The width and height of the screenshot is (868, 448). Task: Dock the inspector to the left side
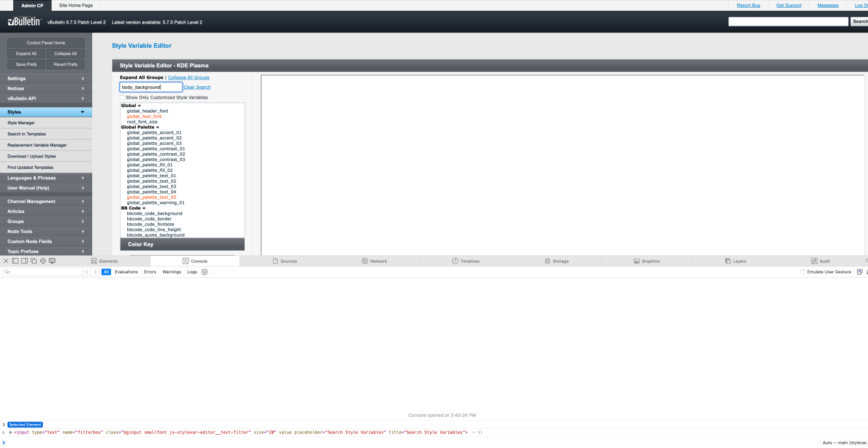point(15,261)
